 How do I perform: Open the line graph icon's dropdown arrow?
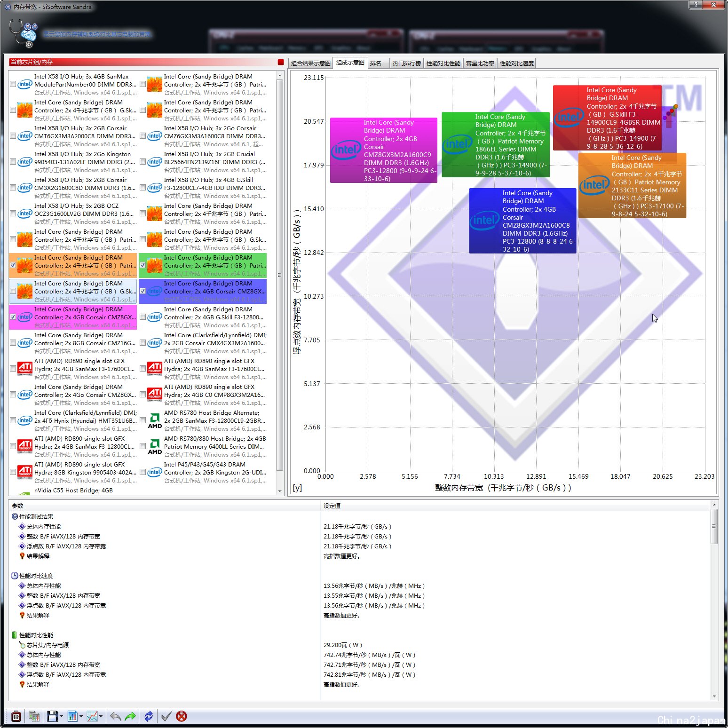(101, 717)
